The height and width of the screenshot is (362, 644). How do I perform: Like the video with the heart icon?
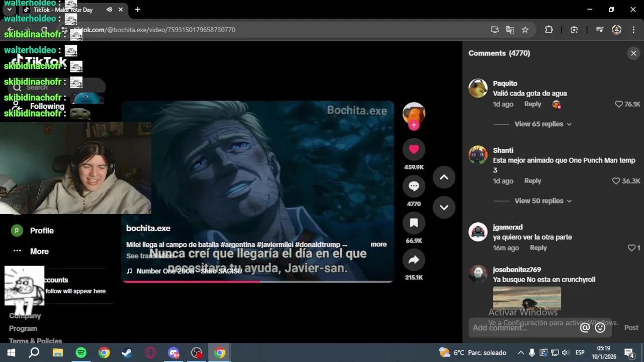[x=414, y=149]
